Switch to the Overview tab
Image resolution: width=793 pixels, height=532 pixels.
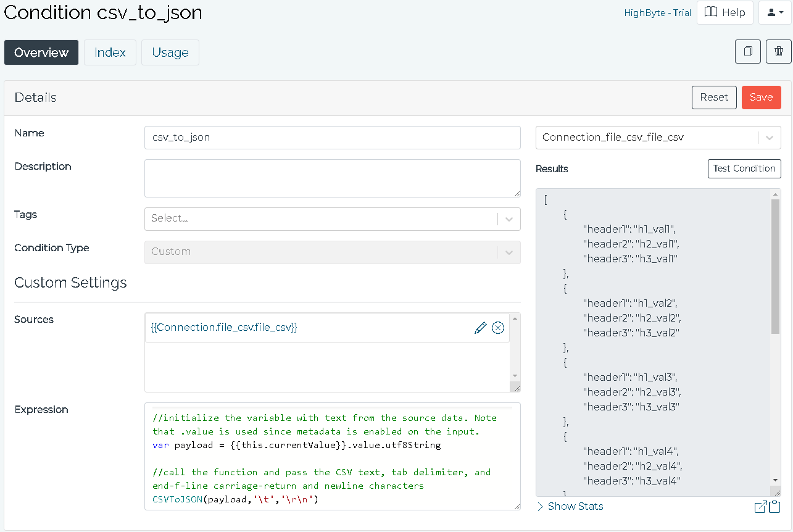(x=41, y=52)
